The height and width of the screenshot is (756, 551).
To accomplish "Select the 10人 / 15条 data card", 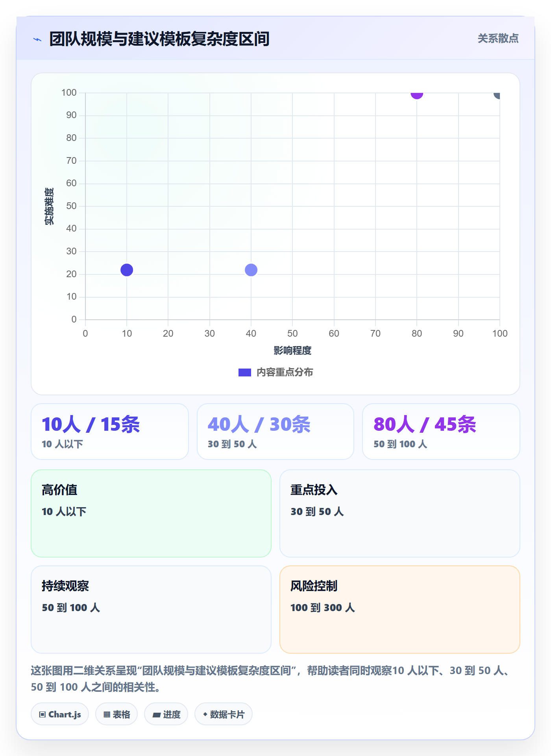I will 110,432.
